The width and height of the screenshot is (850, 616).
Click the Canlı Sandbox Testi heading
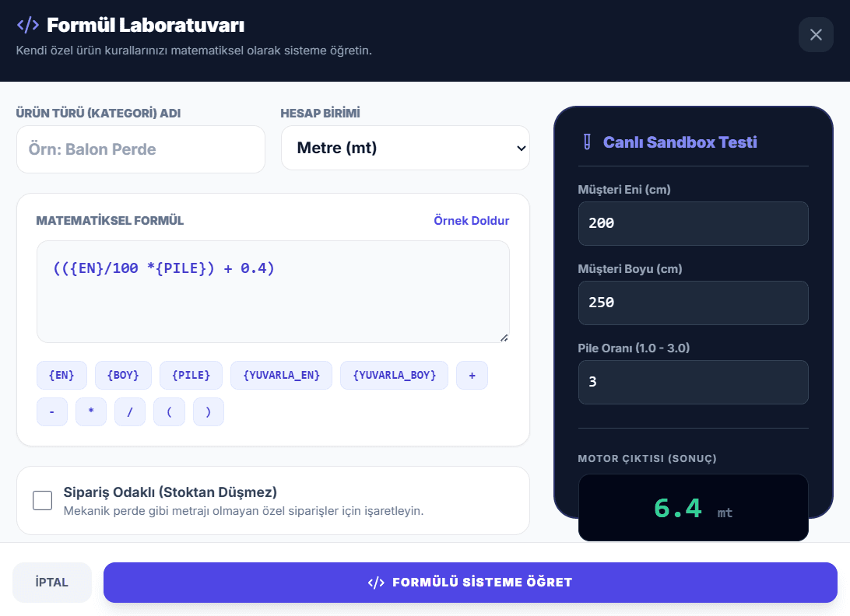click(680, 142)
